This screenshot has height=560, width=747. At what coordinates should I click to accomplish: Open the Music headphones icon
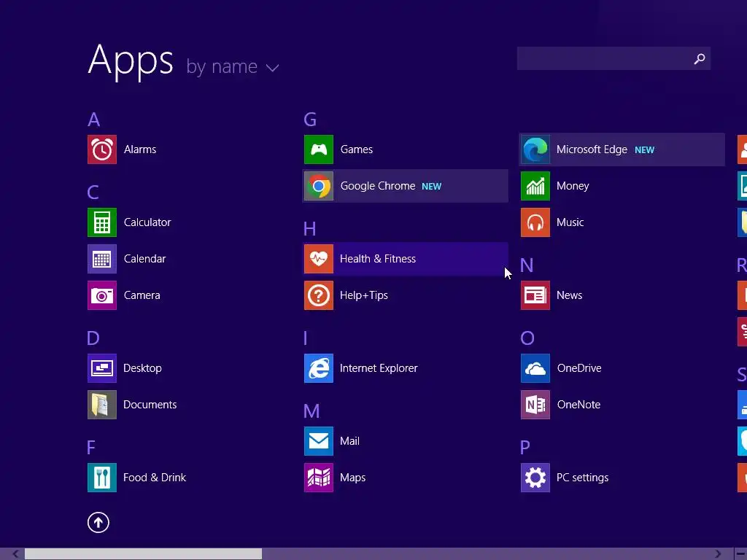click(x=535, y=222)
